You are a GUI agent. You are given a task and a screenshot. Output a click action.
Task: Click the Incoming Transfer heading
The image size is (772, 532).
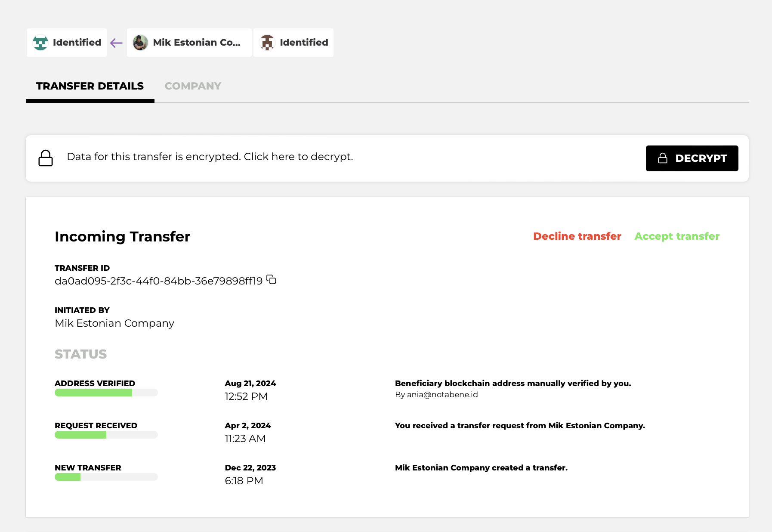coord(122,237)
